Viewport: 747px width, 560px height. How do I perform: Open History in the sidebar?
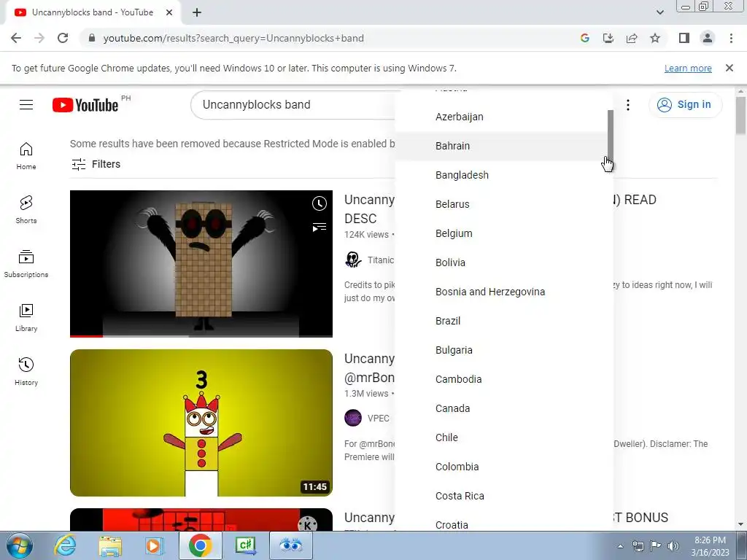tap(26, 371)
